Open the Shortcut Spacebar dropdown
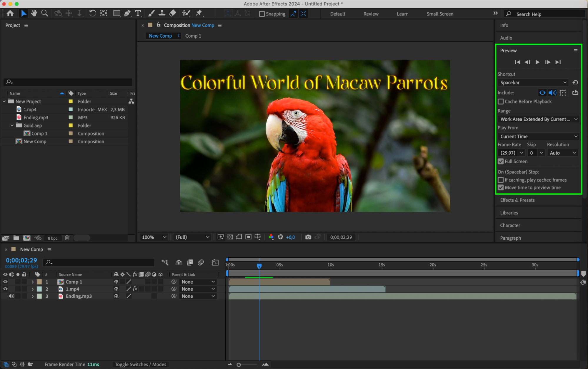Image resolution: width=588 pixels, height=369 pixels. tap(533, 83)
